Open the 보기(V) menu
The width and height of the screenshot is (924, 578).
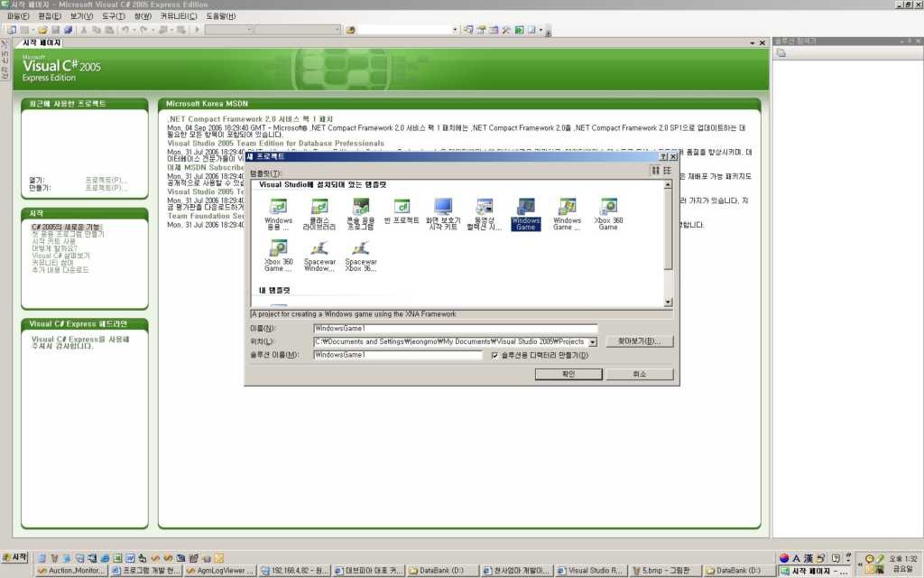click(x=81, y=16)
